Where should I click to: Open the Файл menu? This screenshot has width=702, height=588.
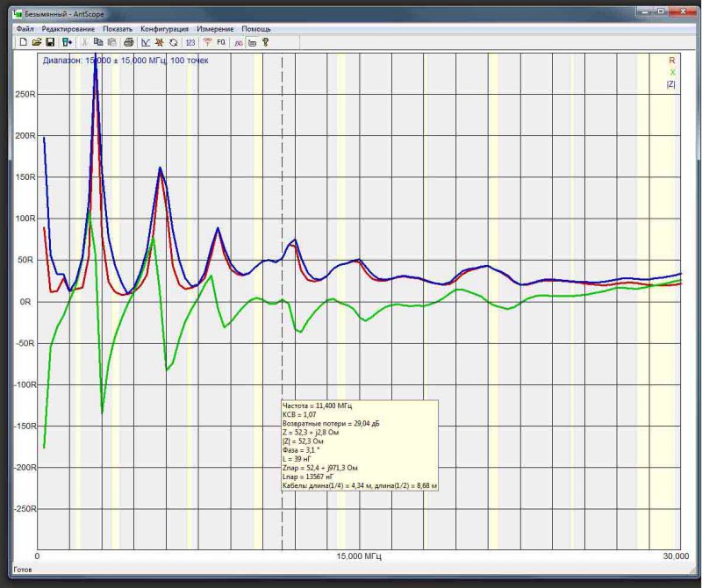[x=25, y=29]
